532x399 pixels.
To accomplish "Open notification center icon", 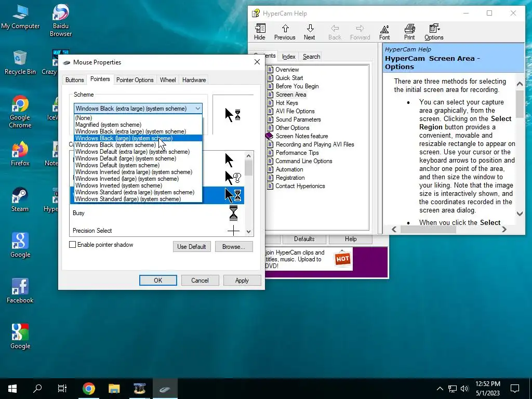I will pos(515,389).
